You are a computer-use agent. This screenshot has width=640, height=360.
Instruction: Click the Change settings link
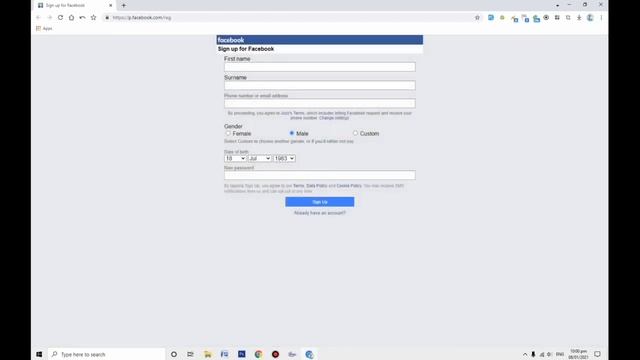click(334, 118)
